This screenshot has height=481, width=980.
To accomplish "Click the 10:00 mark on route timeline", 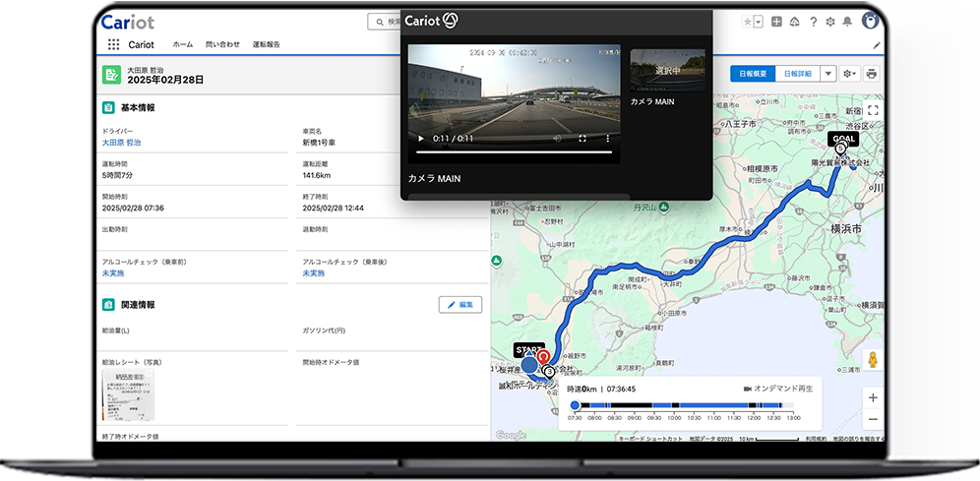I will (x=674, y=417).
